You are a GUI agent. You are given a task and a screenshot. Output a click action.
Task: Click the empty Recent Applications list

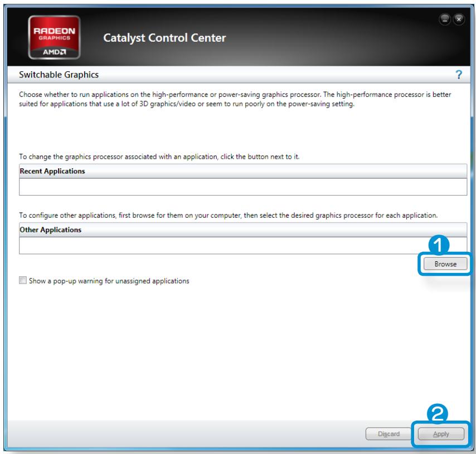[x=243, y=187]
